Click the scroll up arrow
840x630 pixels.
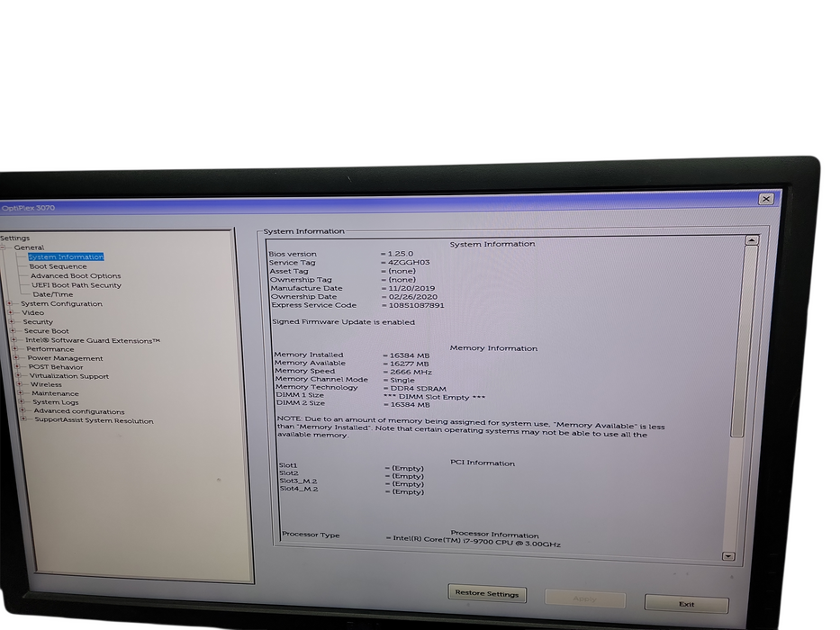(x=752, y=240)
